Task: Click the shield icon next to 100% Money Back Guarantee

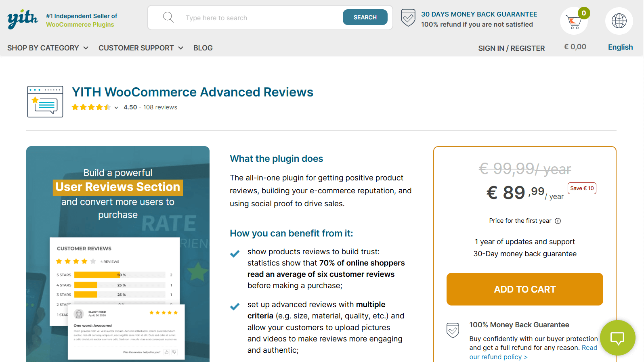Action: (x=453, y=330)
